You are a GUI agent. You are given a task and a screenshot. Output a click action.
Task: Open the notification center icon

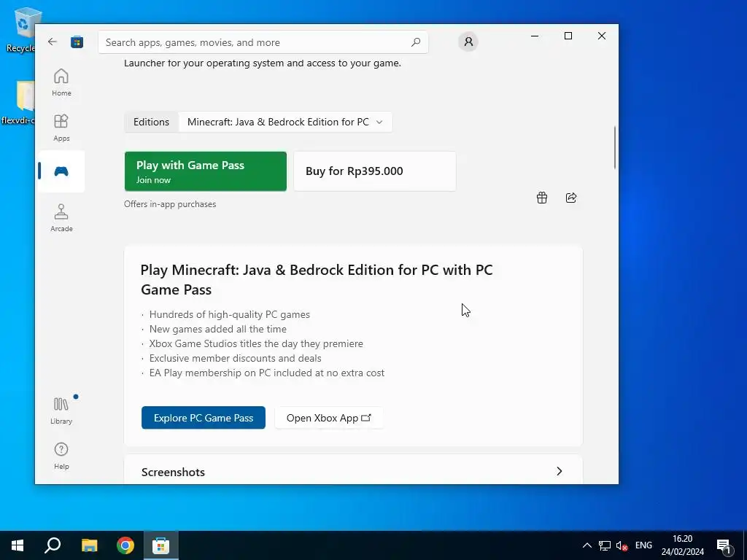[x=724, y=545]
